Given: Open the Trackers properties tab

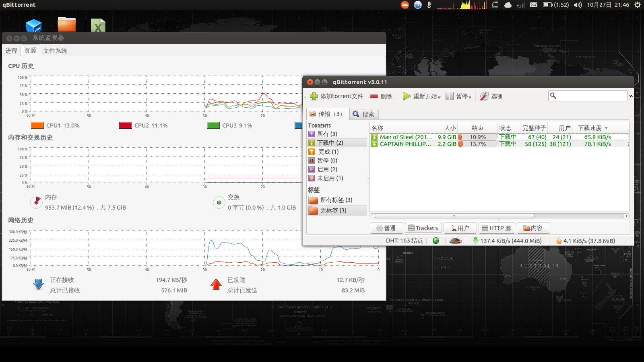Looking at the screenshot, I should [423, 228].
